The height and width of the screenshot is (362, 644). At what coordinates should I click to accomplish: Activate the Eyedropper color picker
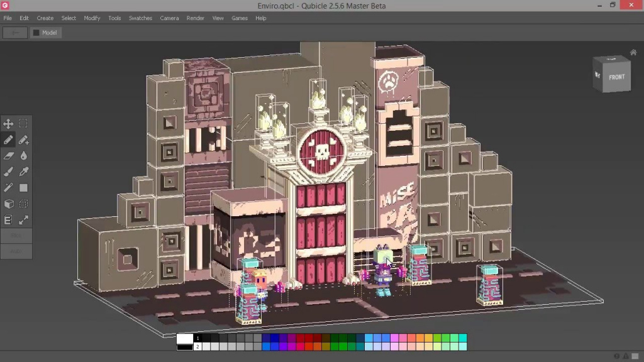point(23,172)
